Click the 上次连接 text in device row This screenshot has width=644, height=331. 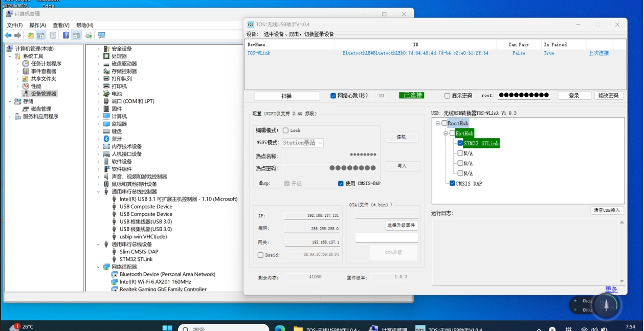(598, 53)
